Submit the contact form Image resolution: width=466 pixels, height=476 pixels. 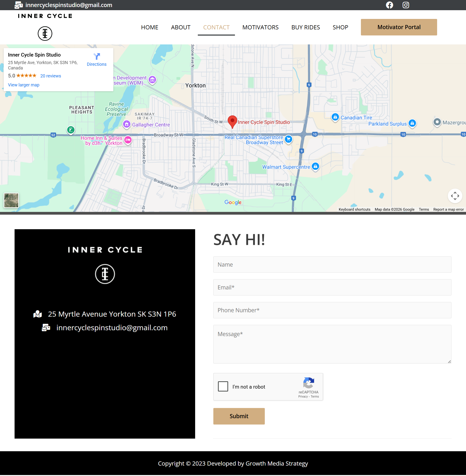[x=239, y=416]
